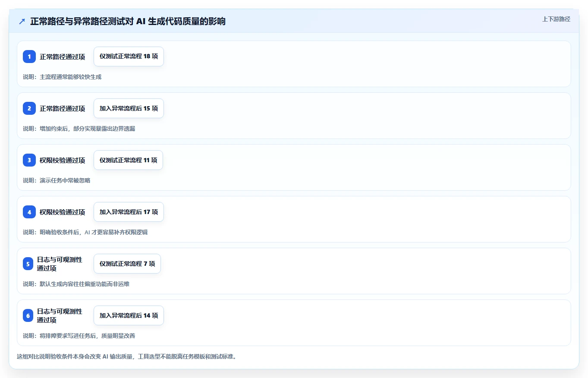Click note about 部分实现暴露出边界遗漏
588x378 pixels.
click(x=79, y=129)
